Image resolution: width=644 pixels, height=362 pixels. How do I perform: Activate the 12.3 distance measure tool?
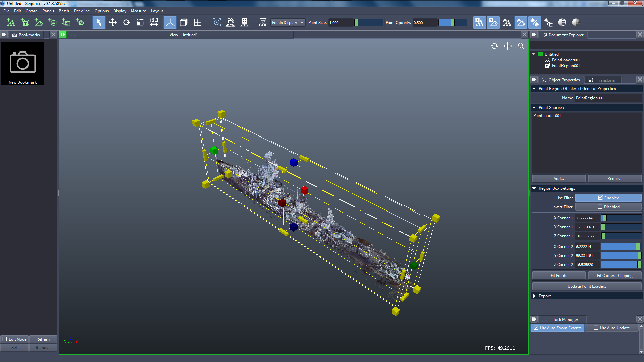(154, 22)
